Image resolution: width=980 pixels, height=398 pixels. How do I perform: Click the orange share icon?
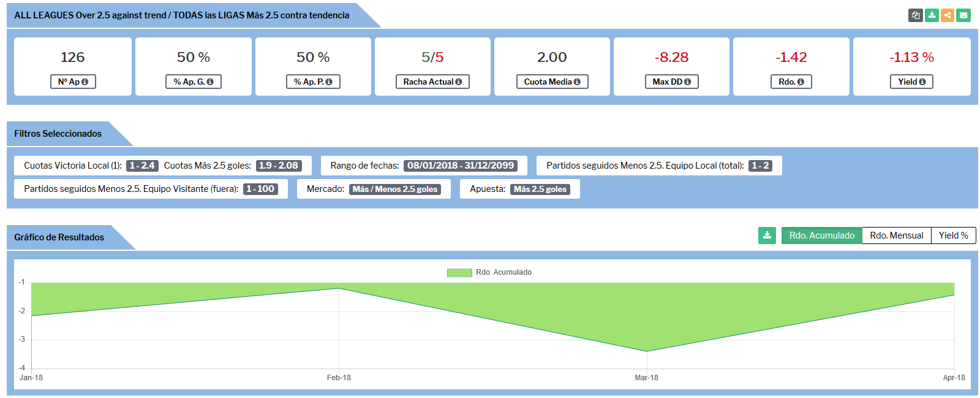[x=948, y=15]
